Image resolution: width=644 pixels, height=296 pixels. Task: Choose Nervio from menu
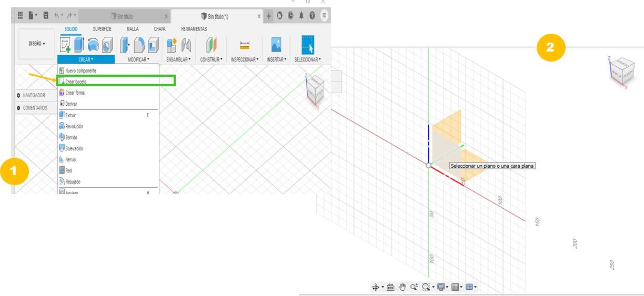(x=108, y=159)
